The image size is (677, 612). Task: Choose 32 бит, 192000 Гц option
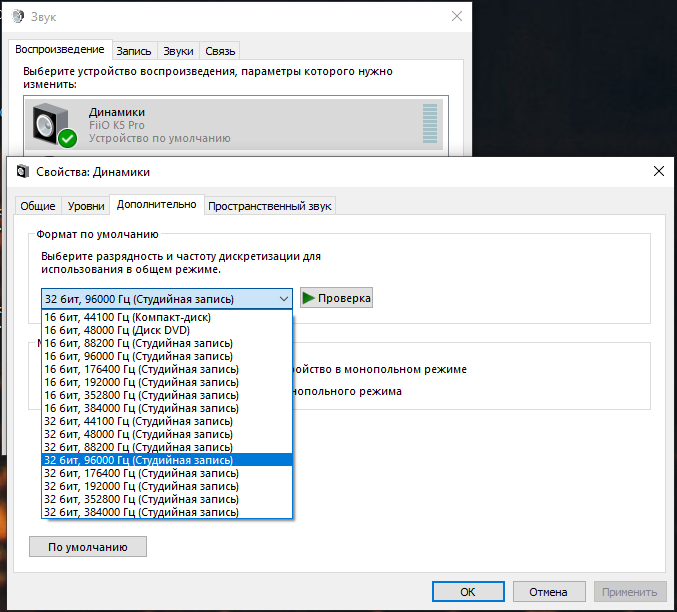(x=167, y=486)
